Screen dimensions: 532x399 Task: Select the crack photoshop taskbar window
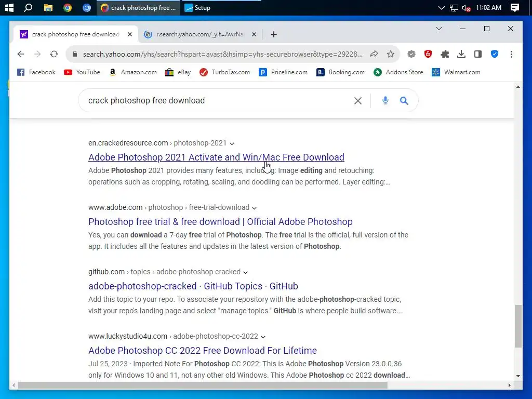point(139,7)
